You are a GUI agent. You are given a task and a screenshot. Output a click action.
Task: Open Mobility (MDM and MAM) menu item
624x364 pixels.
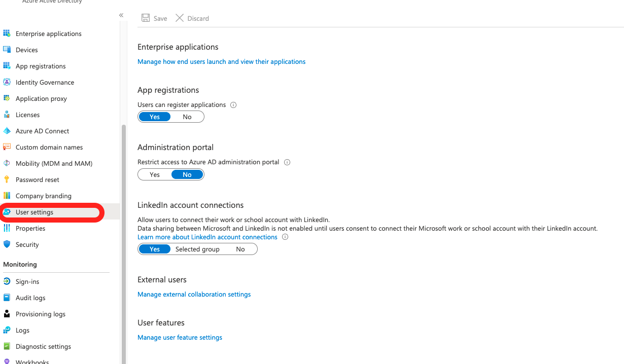[x=54, y=163]
